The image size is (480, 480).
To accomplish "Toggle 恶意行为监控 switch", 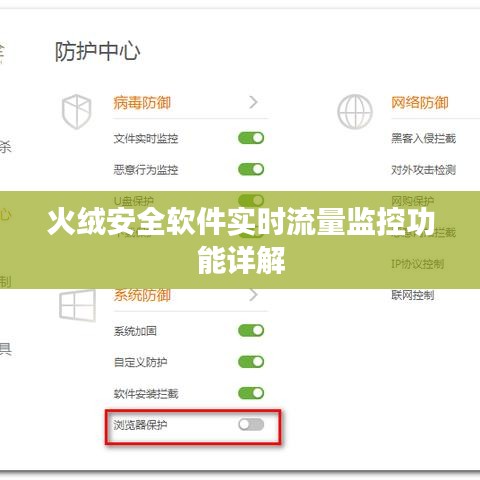I will point(251,169).
